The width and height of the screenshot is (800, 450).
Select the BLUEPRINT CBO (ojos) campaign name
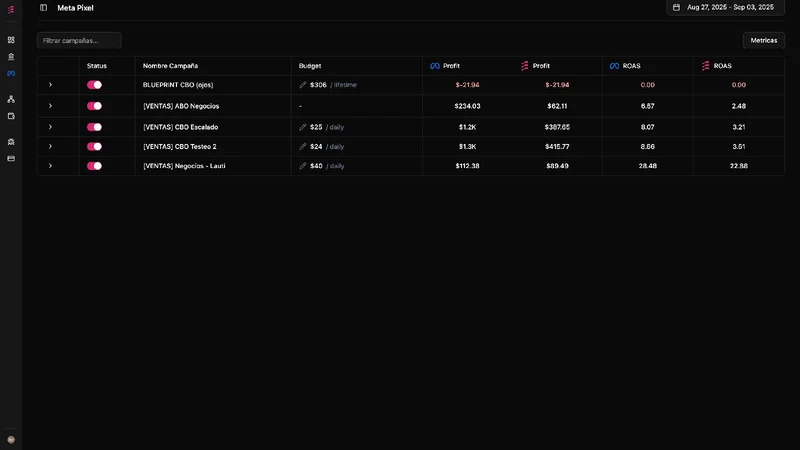tap(178, 85)
